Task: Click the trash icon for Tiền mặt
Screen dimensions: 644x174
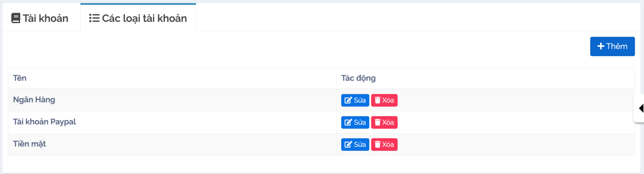Action: pyautogui.click(x=378, y=145)
